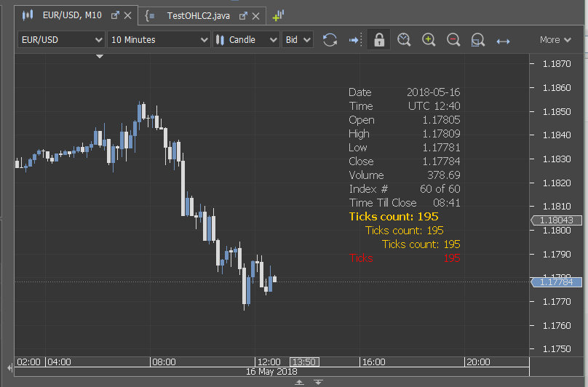Image resolution: width=588 pixels, height=387 pixels.
Task: Click the bold yellow 'Ticks count: 195' text
Action: click(394, 217)
